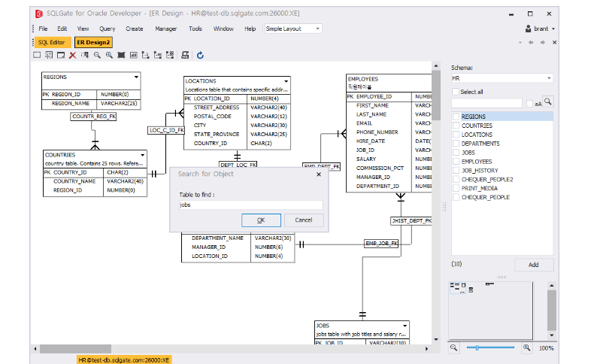Viewport: 597px width, 364px height.
Task: Switch to the ER Design2 tab
Action: [x=93, y=42]
